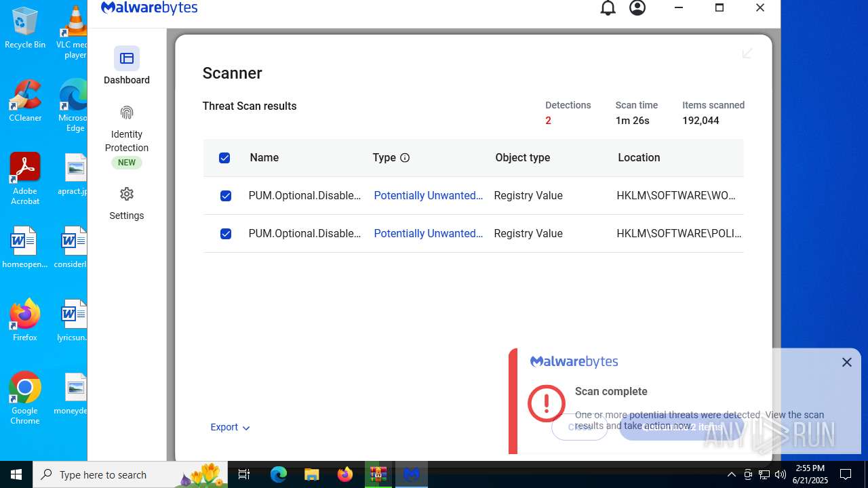Viewport: 868px width, 488px height.
Task: Switch to Malwarebytes taskbar button
Action: click(x=412, y=474)
